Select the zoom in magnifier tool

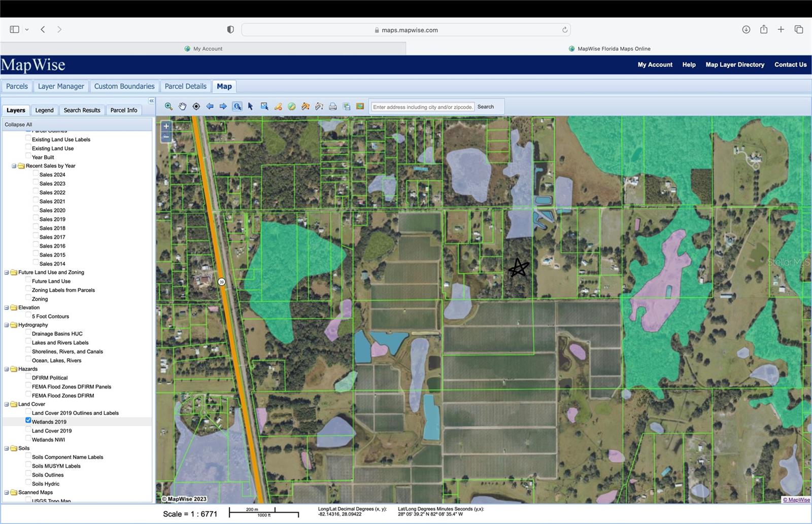click(x=168, y=107)
